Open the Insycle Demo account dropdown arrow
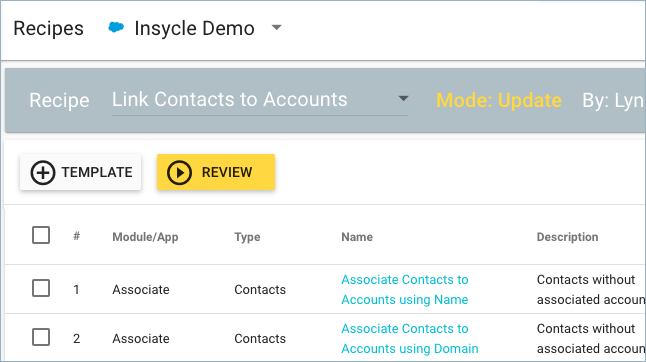This screenshot has height=362, width=646. pyautogui.click(x=276, y=28)
